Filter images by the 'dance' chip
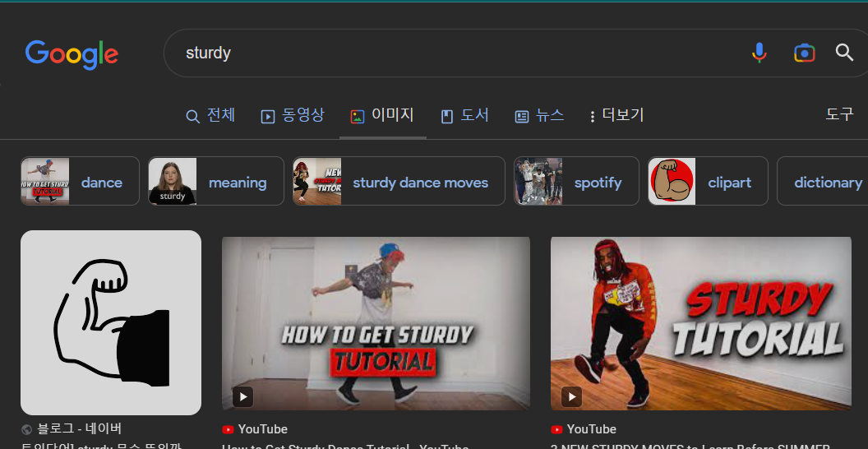868x449 pixels. pos(81,181)
